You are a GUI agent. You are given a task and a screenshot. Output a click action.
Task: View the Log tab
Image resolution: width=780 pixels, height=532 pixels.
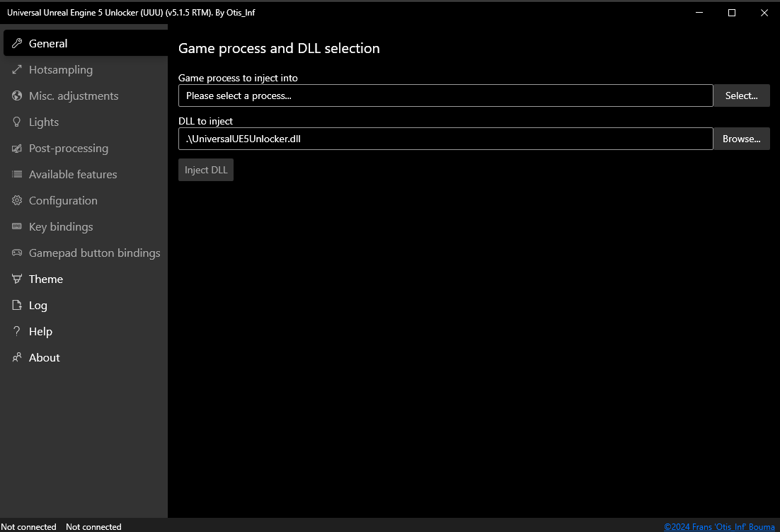click(86, 306)
